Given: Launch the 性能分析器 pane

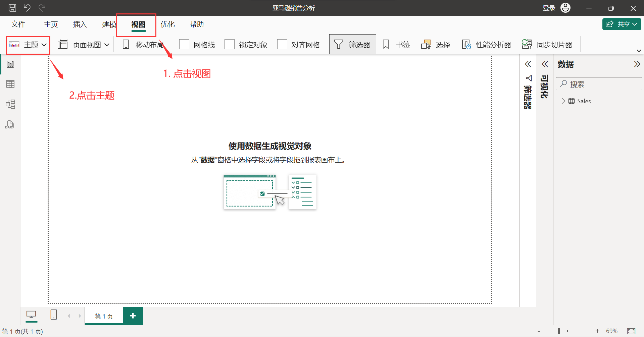Looking at the screenshot, I should [x=486, y=45].
